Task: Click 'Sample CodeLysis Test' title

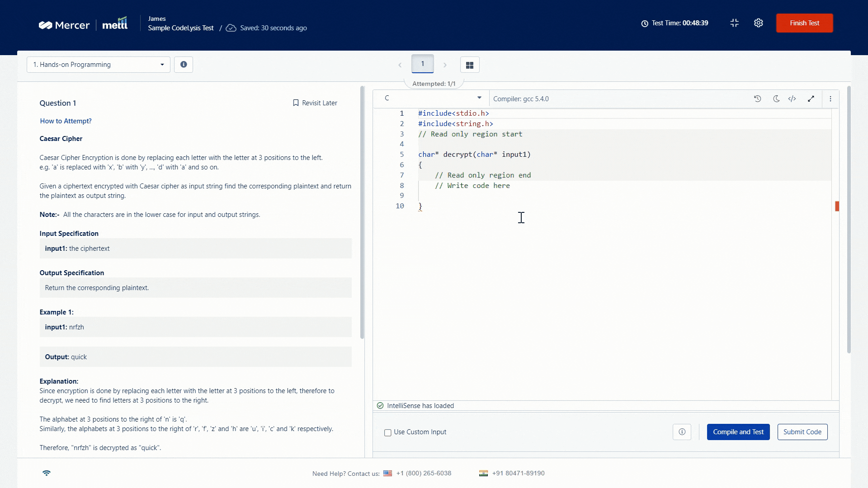Action: click(181, 28)
